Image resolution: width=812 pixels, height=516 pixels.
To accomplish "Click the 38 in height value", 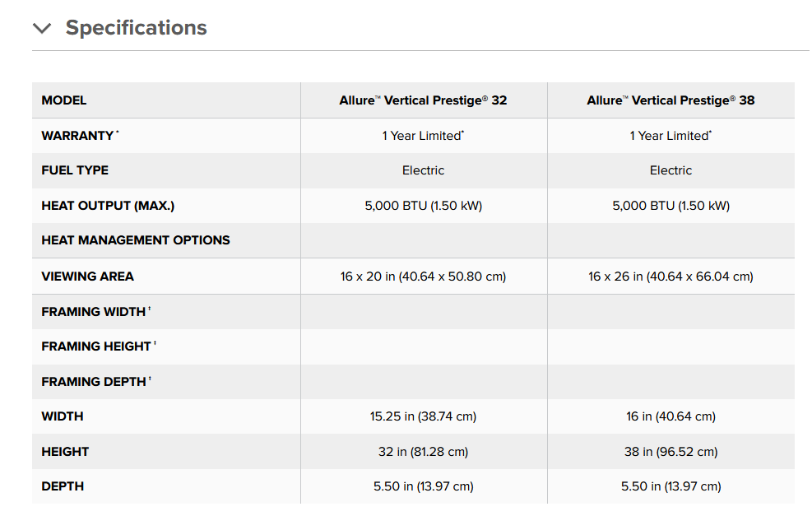I will tap(670, 452).
